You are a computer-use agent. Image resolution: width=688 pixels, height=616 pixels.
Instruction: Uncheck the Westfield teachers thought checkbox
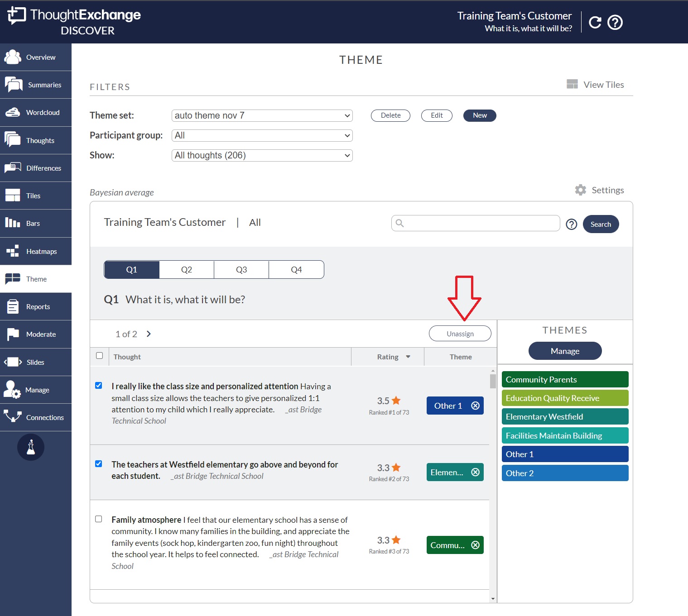point(98,464)
